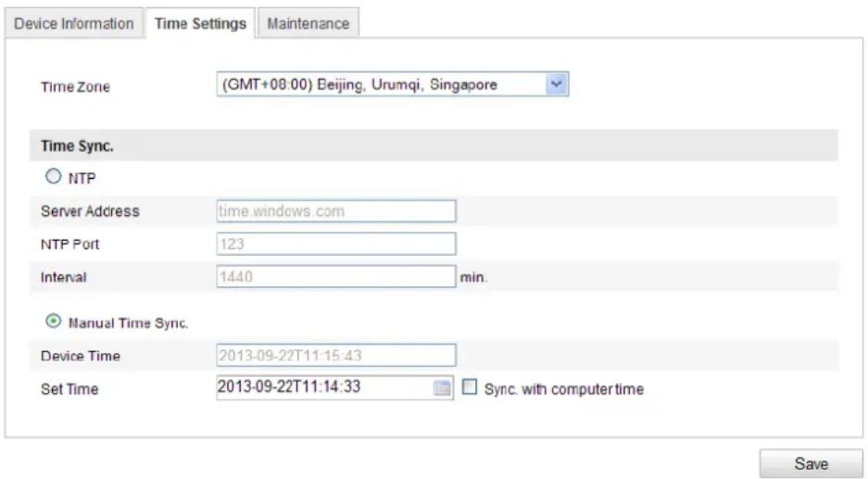Image resolution: width=868 pixels, height=479 pixels.
Task: Click the min. unit text
Action: (473, 277)
